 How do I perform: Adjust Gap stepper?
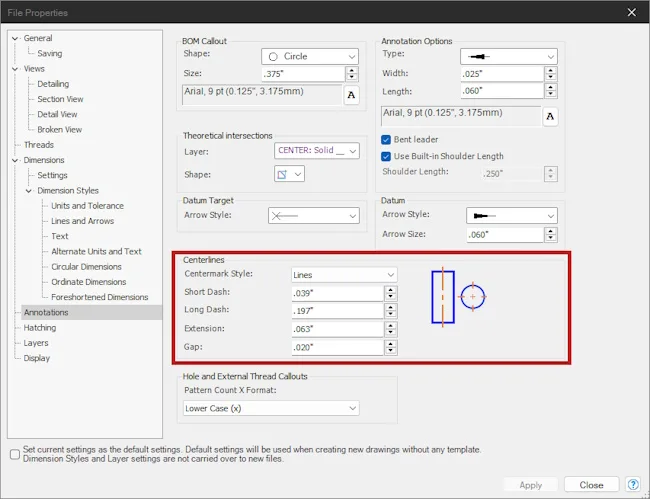(391, 347)
